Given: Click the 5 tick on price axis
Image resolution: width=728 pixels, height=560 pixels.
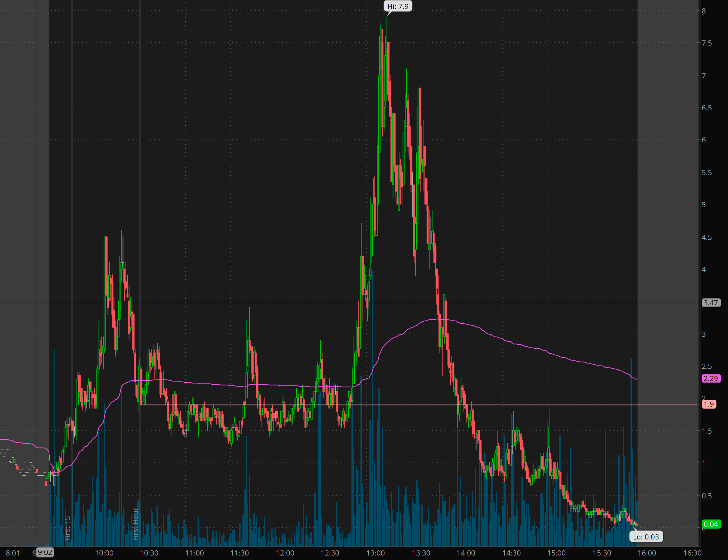Looking at the screenshot, I should [704, 205].
